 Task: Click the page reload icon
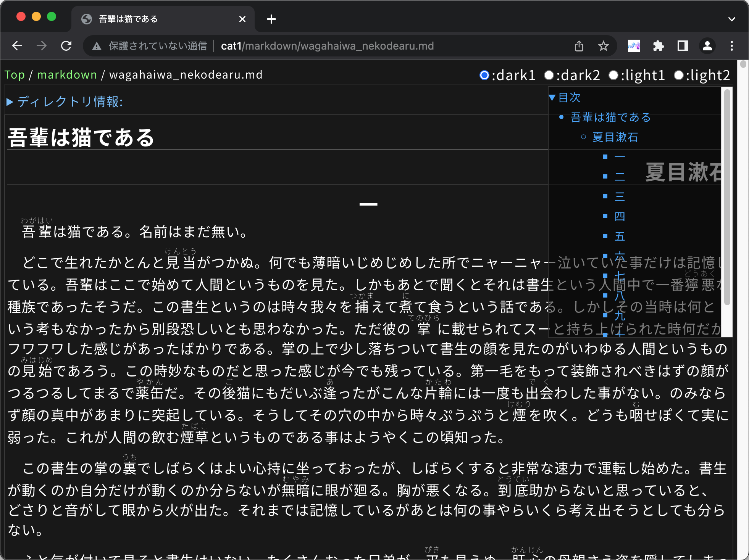[66, 47]
